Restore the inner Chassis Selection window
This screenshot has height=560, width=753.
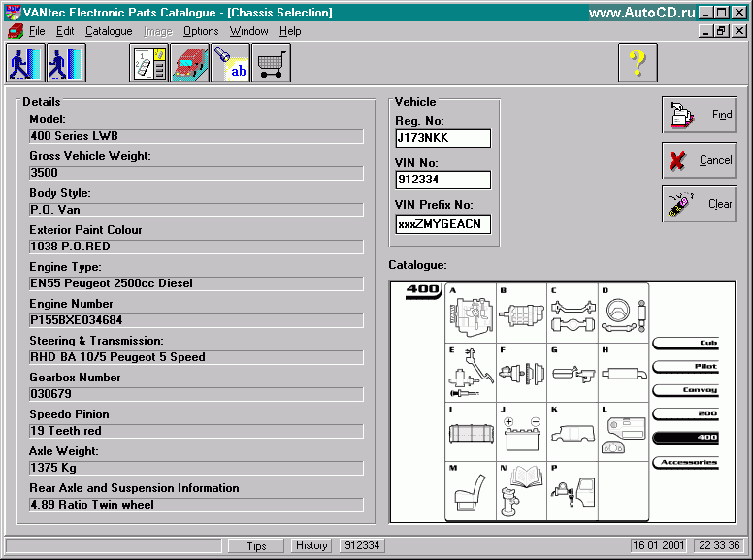[721, 31]
